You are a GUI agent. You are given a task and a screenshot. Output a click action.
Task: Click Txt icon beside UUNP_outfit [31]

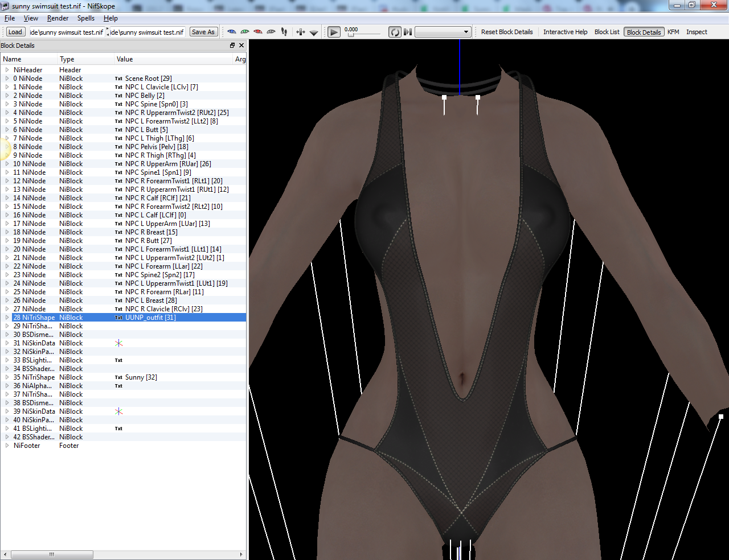pyautogui.click(x=118, y=318)
